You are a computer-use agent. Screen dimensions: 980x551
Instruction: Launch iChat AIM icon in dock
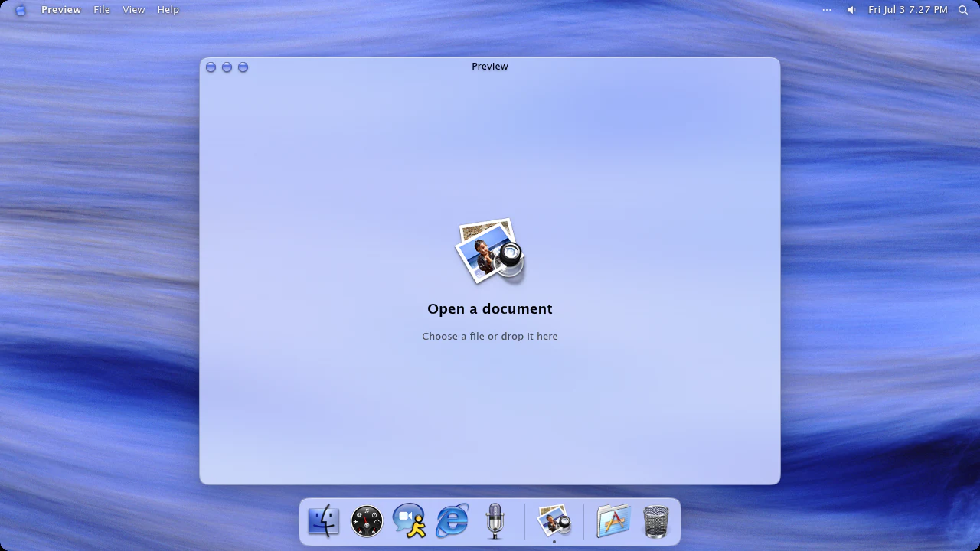pos(410,521)
